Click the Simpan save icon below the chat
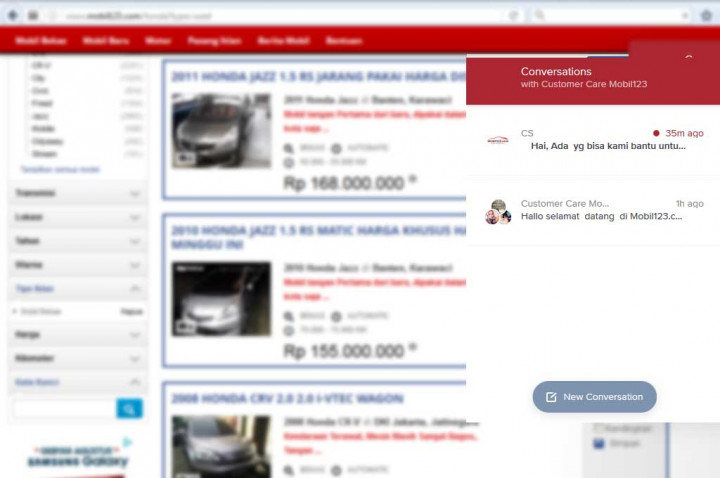Viewport: 720px width, 478px height. (599, 444)
